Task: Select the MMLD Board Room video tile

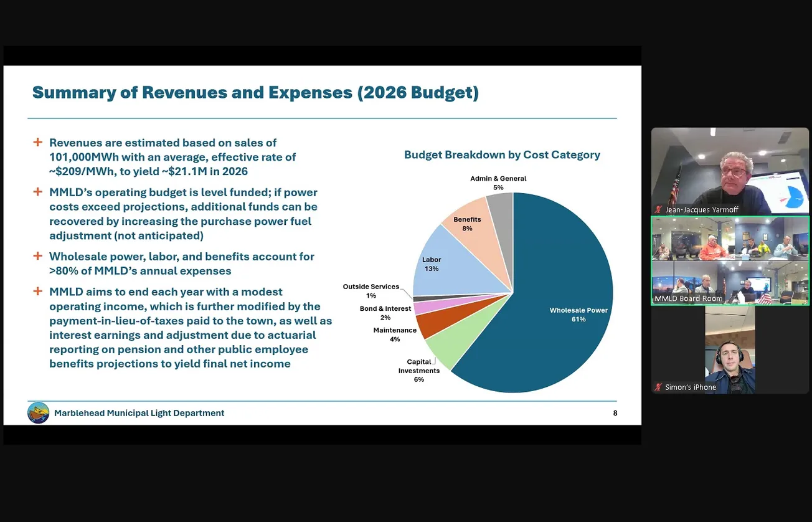Action: pos(730,260)
